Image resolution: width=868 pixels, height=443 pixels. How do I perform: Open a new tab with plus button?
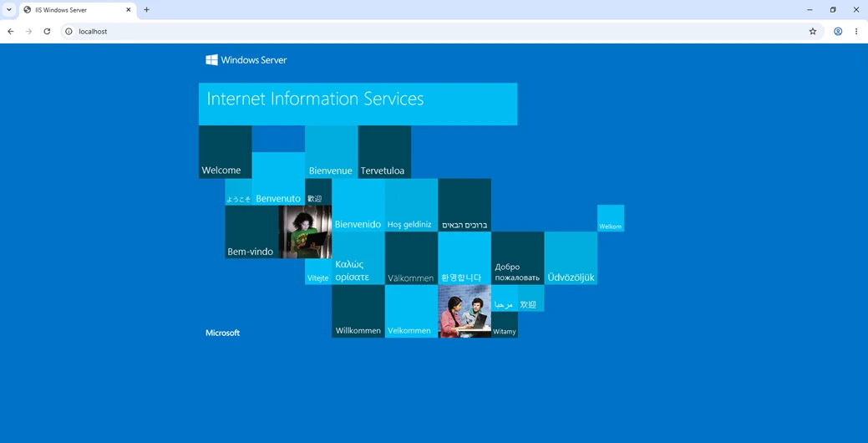[147, 9]
